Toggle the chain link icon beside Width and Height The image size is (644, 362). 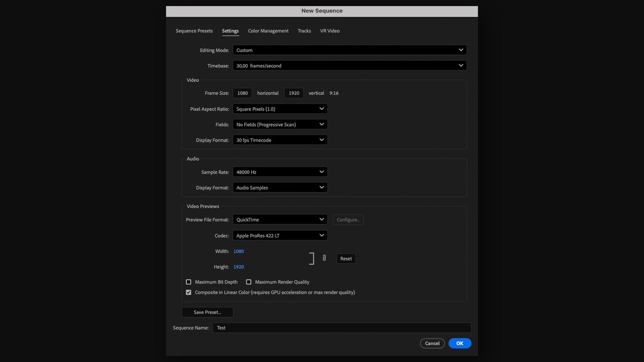pyautogui.click(x=324, y=257)
